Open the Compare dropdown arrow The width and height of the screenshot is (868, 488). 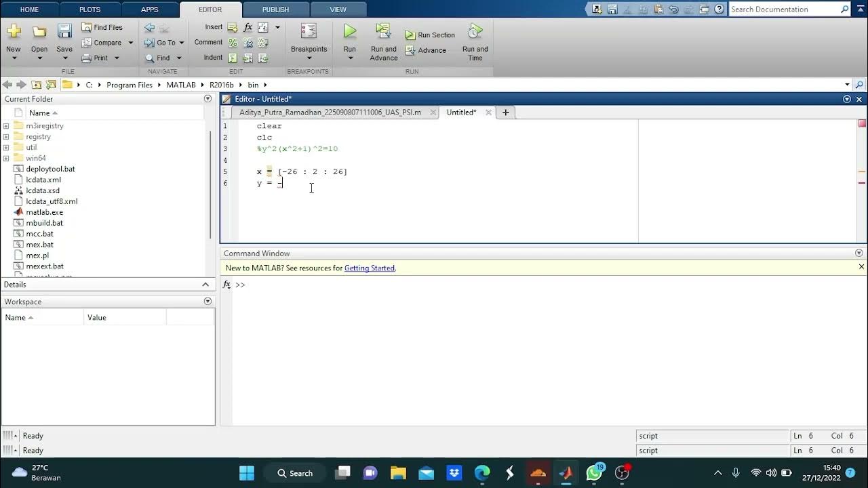130,43
